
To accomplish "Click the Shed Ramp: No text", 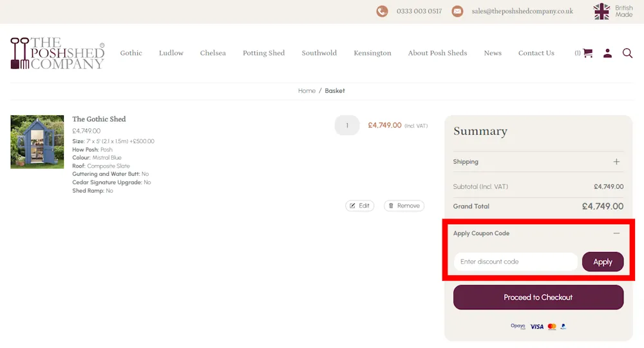I will click(x=92, y=191).
